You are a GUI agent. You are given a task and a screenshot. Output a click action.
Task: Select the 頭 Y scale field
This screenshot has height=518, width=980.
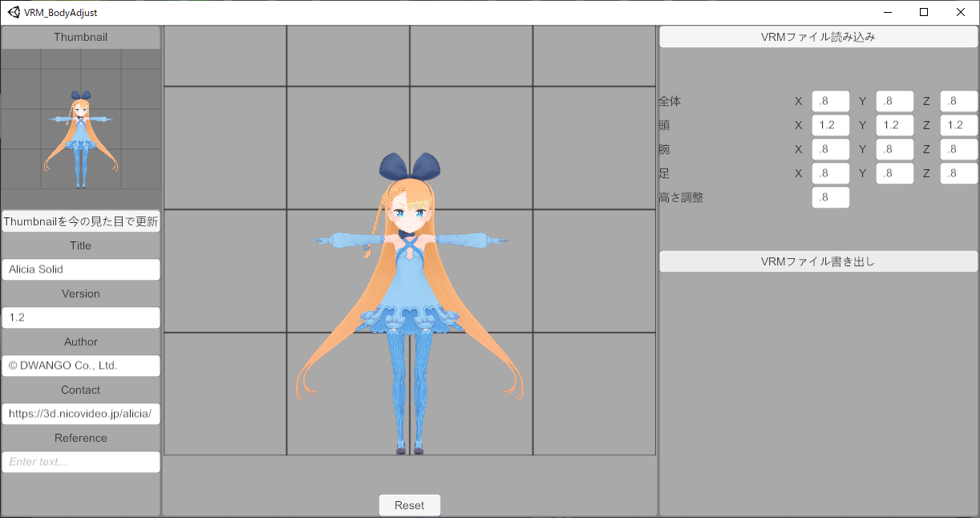tap(895, 125)
